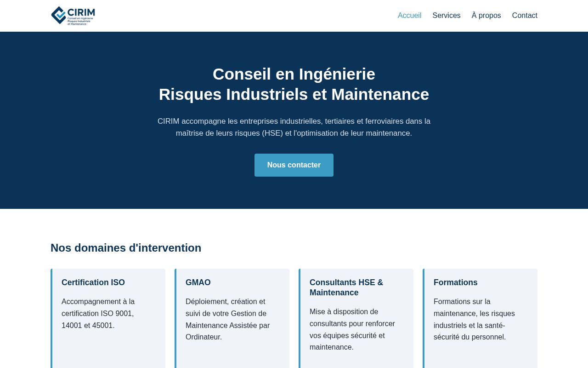Open the Contact page link
The width and height of the screenshot is (588, 368).
click(x=525, y=16)
